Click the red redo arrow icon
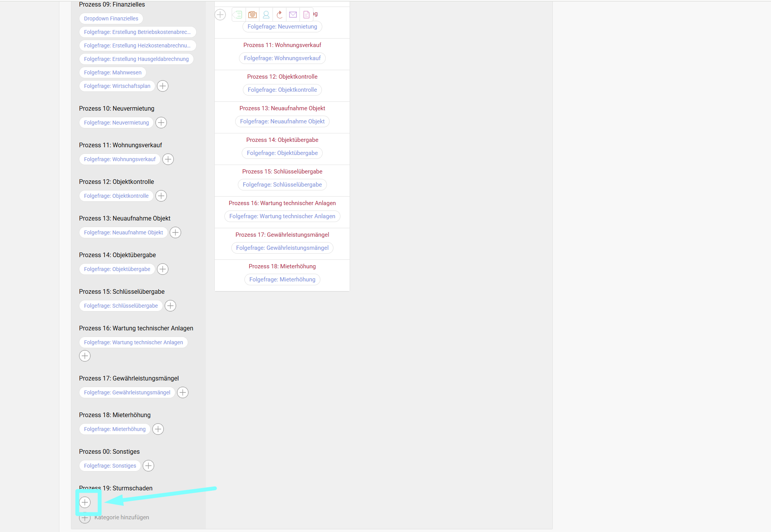The width and height of the screenshot is (771, 532). click(279, 15)
